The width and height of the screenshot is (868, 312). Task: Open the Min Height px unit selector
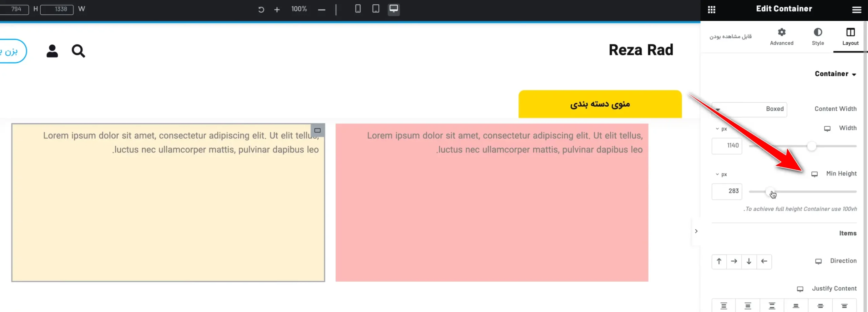(x=721, y=174)
